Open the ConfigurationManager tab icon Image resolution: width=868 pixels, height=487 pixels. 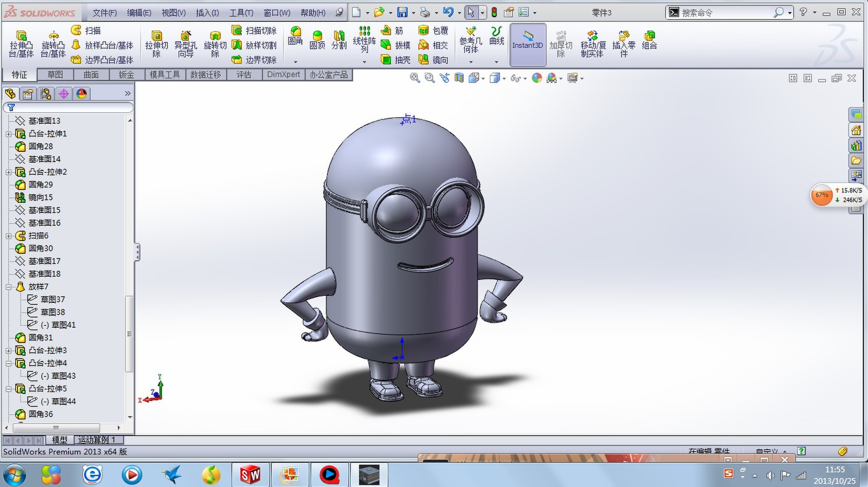[46, 94]
